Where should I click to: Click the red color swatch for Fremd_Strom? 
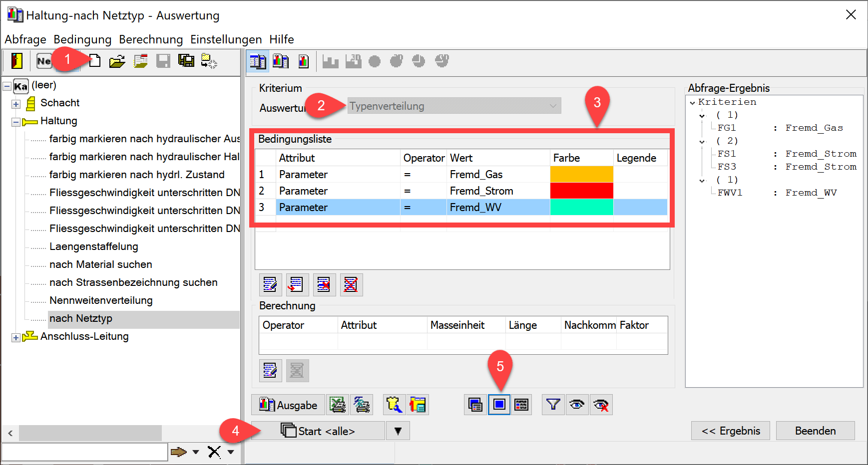coord(581,191)
